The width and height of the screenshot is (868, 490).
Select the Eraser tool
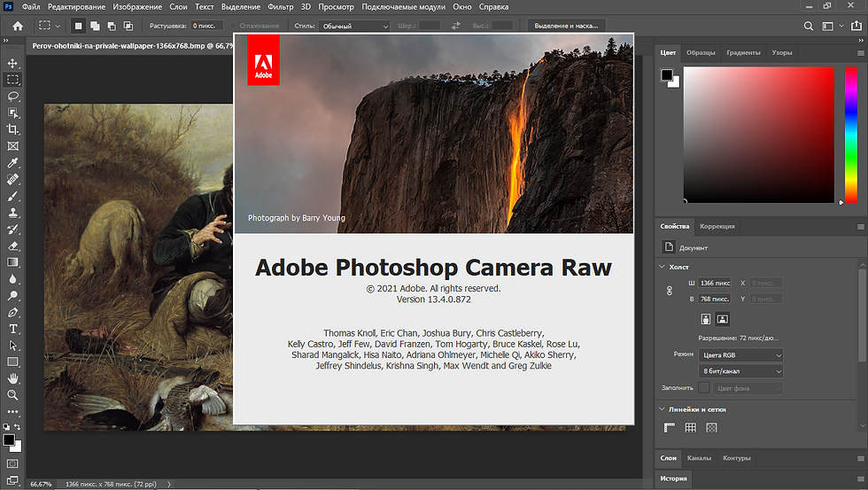12,245
